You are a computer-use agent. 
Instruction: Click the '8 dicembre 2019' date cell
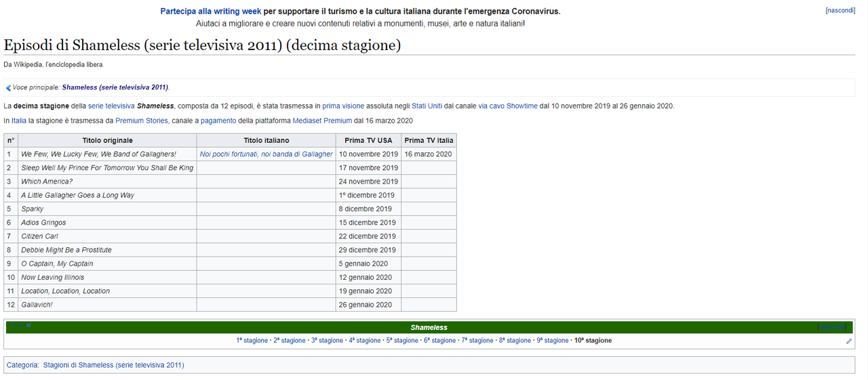[369, 209]
